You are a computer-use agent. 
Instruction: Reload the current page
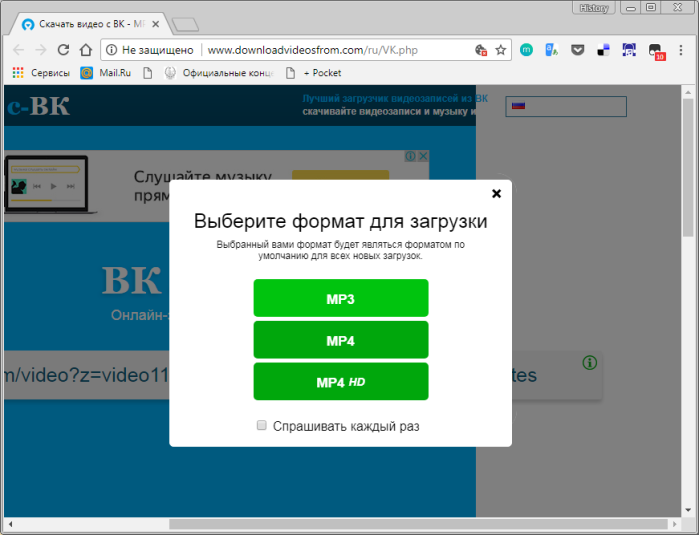tap(63, 50)
